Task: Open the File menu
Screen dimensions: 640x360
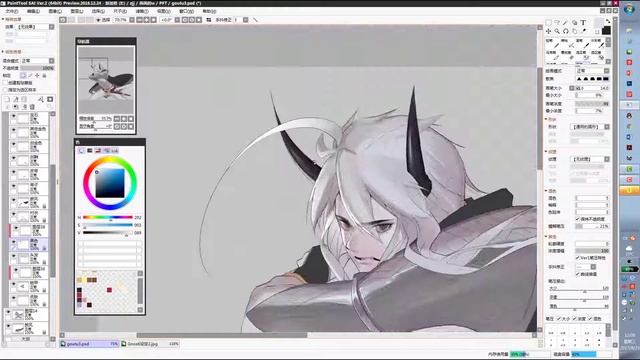Action: click(x=11, y=11)
